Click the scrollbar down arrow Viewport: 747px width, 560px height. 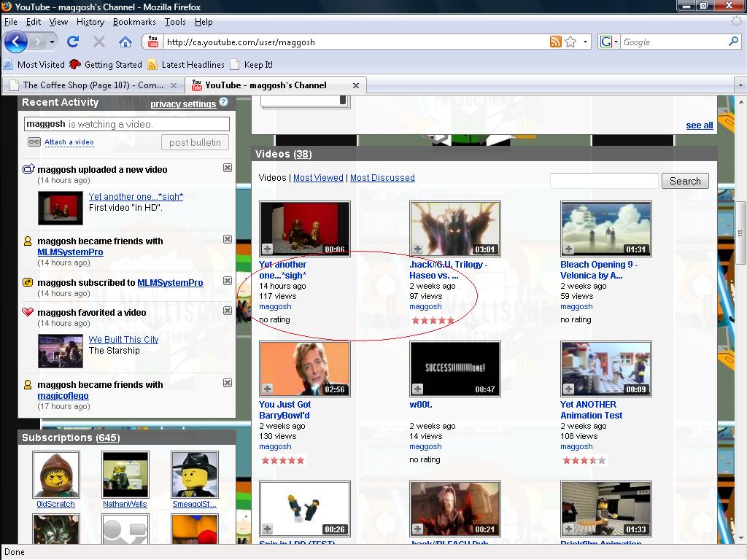(740, 538)
